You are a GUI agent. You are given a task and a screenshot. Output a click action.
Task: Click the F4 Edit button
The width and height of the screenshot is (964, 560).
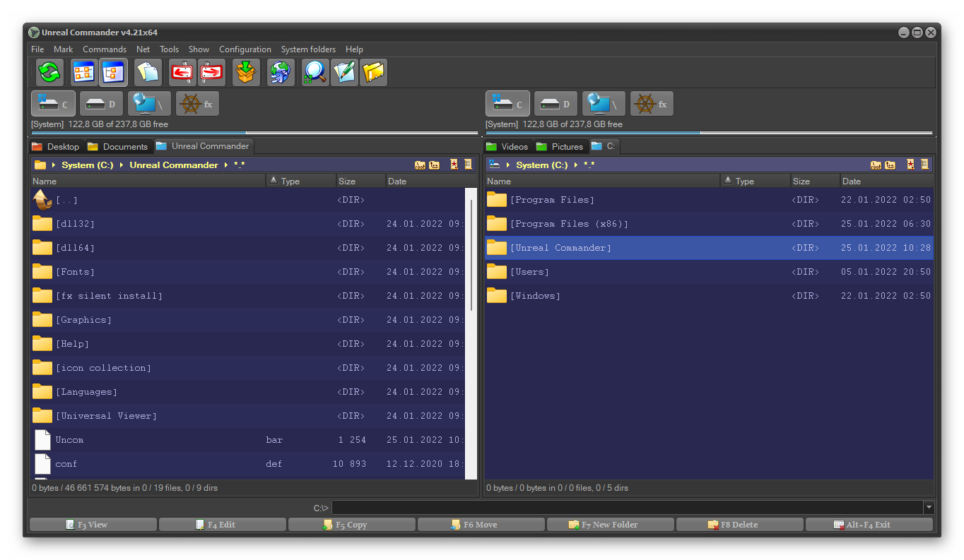click(223, 525)
